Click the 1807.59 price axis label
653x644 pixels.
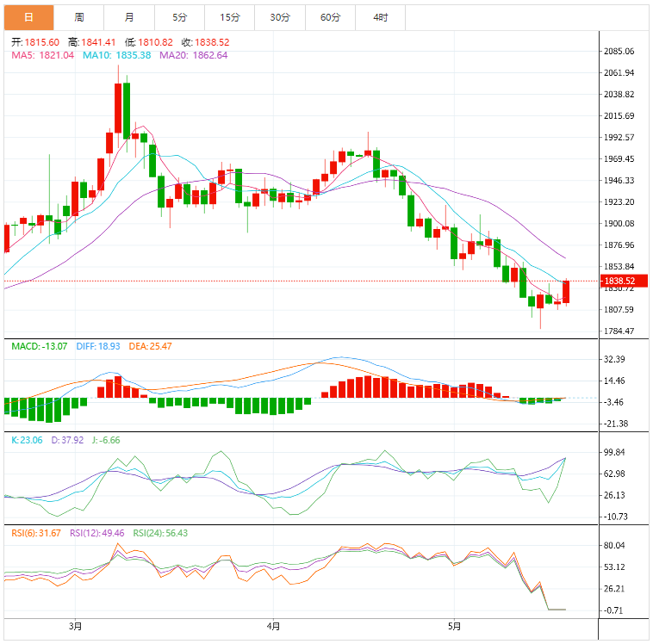pos(619,309)
